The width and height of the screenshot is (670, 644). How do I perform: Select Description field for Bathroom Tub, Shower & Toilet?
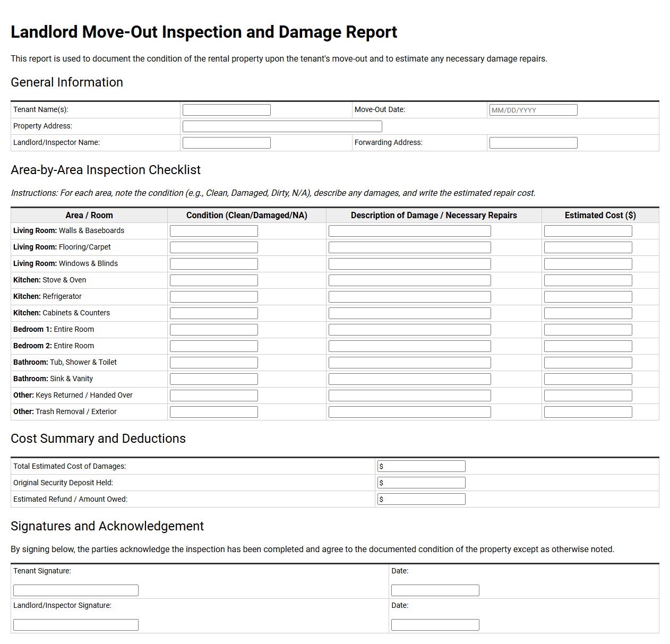point(410,363)
